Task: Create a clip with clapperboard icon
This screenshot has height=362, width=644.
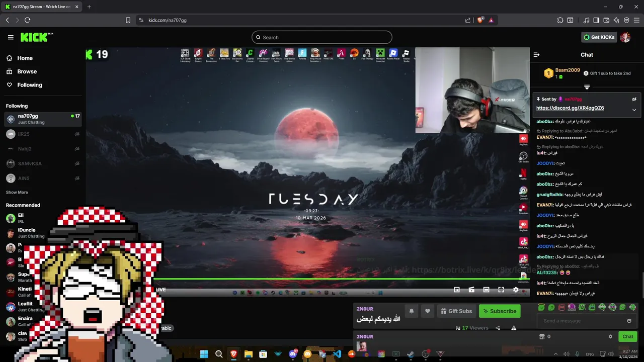Action: pos(471,290)
